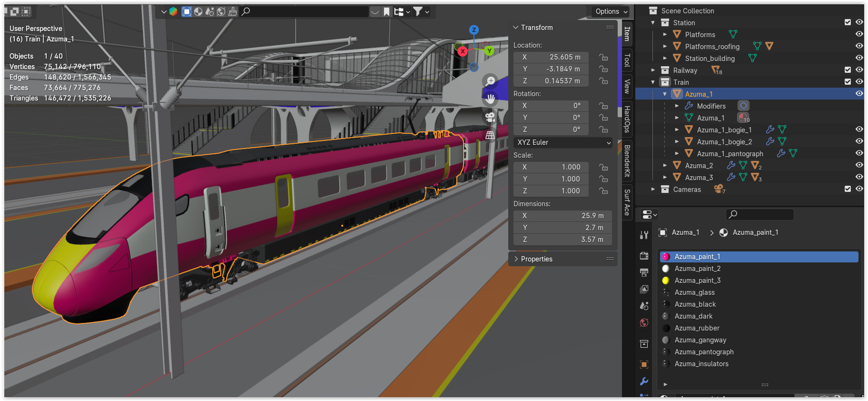Select the Azuma_3 object in outliner
This screenshot has width=868, height=401.
699,177
